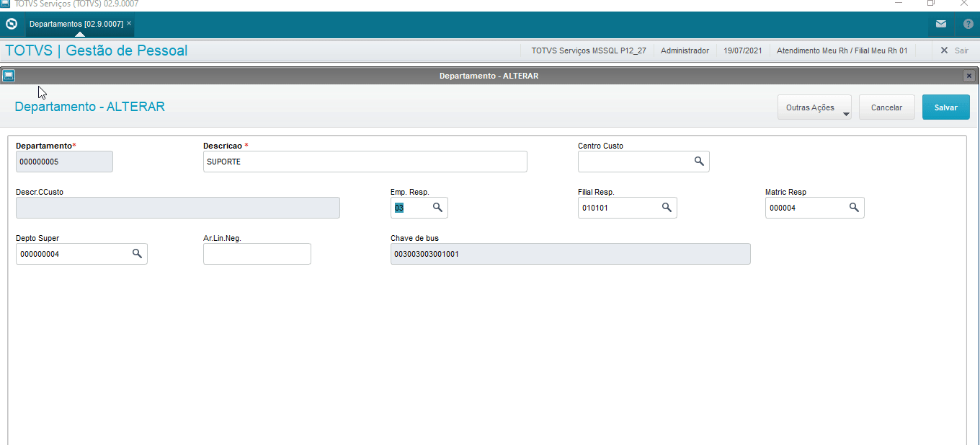
Task: Click the Descr.CCusto disabled field
Action: pos(178,208)
